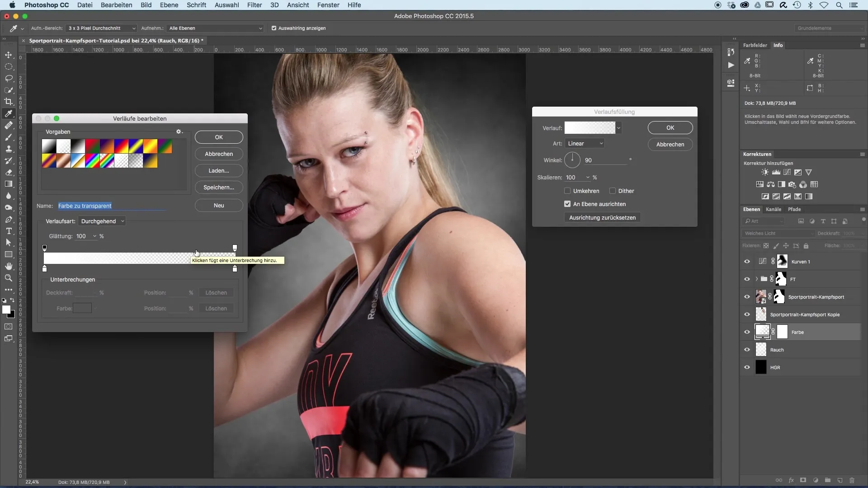Cancel the Verlaufsfüllung dialog
The image size is (868, 488).
coord(670,144)
